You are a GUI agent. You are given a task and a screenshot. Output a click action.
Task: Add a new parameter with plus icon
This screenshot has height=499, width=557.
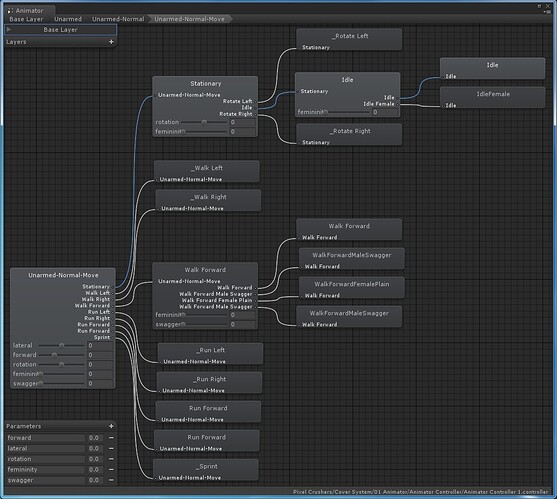111,426
